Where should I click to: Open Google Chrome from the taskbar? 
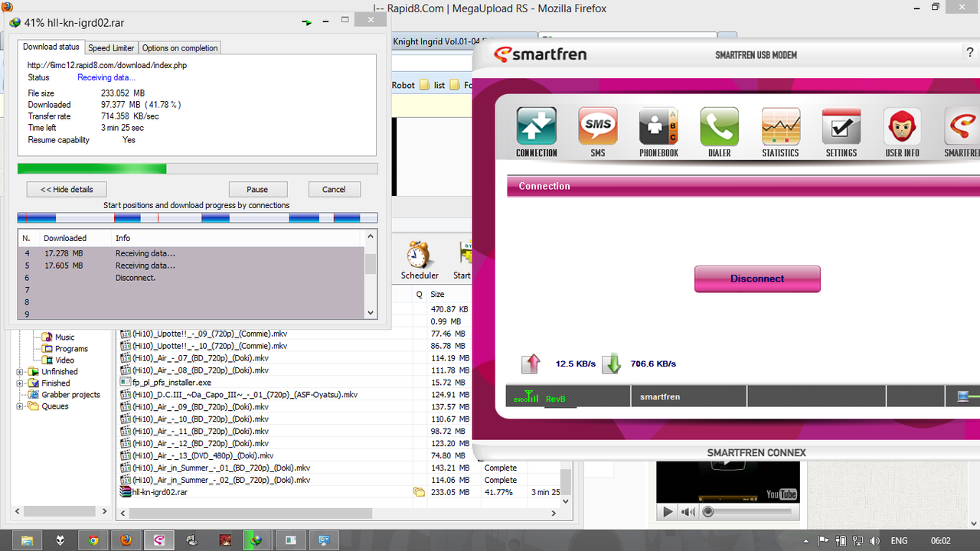(93, 540)
